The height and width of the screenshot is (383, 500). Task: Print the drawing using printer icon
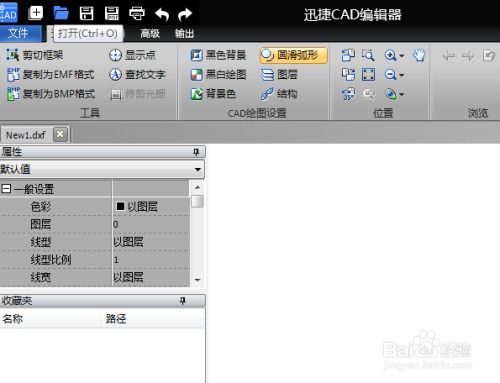[x=137, y=14]
